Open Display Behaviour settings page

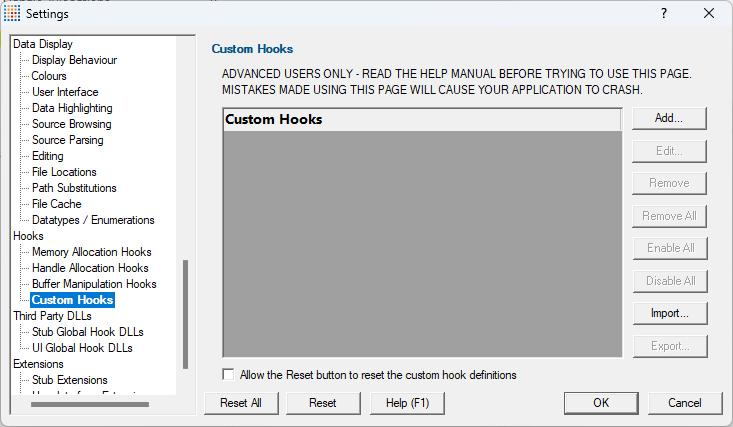(74, 60)
